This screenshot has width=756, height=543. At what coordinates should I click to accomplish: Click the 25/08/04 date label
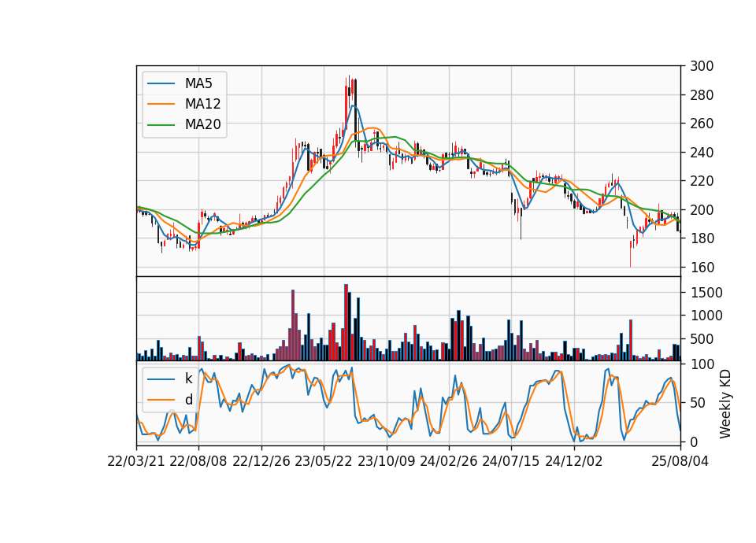[680, 461]
